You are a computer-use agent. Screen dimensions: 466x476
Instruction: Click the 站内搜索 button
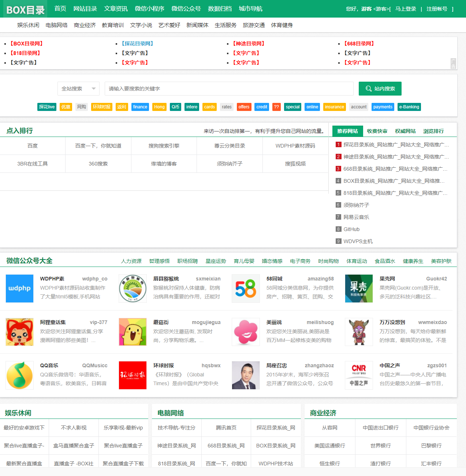(x=380, y=89)
